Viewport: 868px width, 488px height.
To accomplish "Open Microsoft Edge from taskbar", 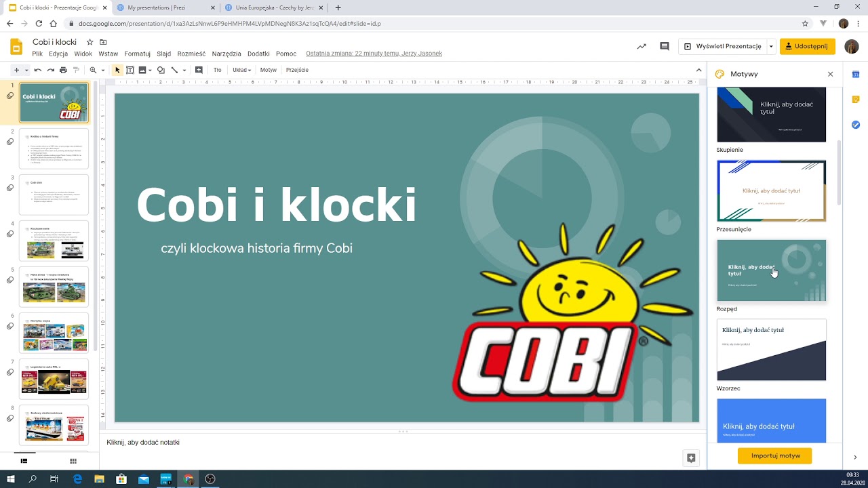I will pyautogui.click(x=77, y=479).
